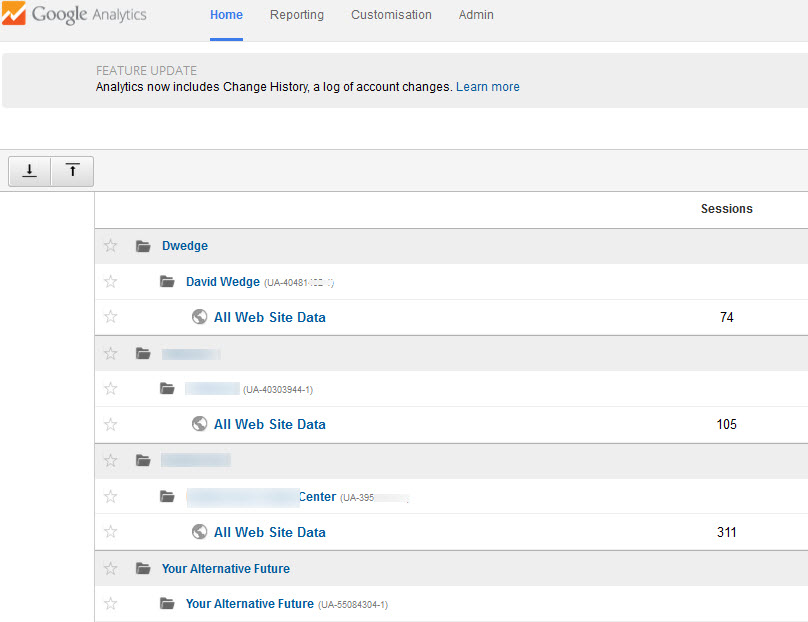
Task: Click the FEATURE UPDATE heading
Action: [x=146, y=71]
